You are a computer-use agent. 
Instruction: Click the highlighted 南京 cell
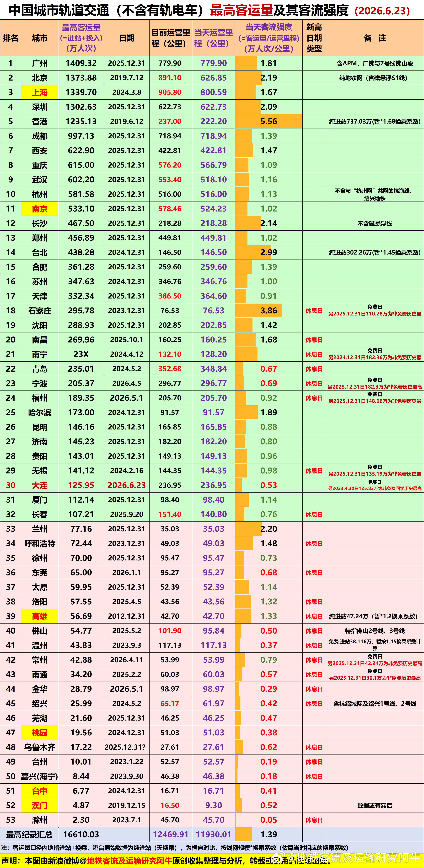[x=40, y=209]
